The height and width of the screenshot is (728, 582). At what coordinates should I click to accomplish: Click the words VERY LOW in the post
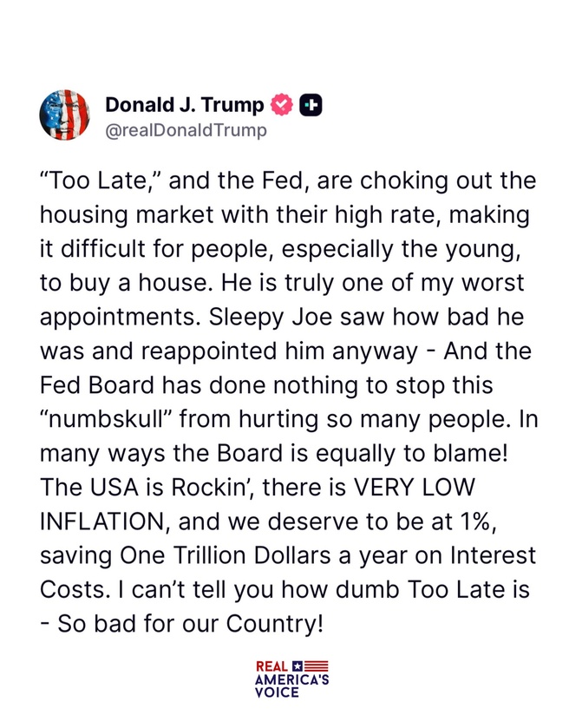(x=415, y=488)
